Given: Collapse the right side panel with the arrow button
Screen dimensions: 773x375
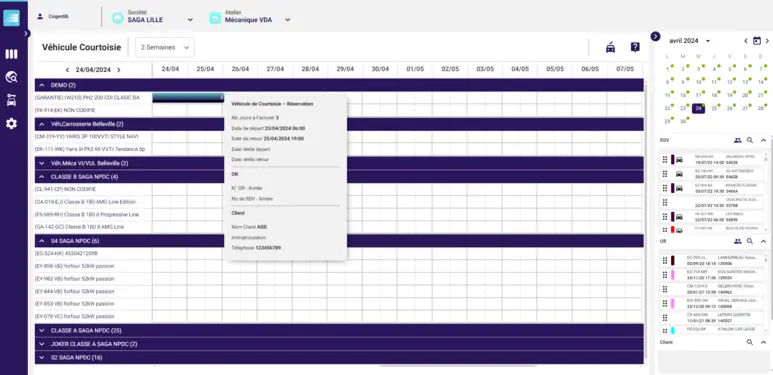Looking at the screenshot, I should click(x=655, y=36).
